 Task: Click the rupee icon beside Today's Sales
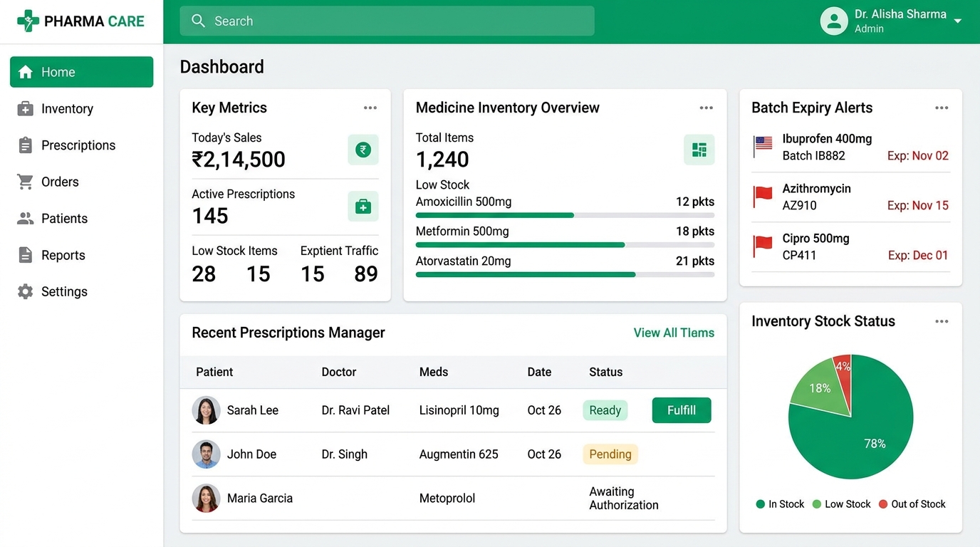363,150
